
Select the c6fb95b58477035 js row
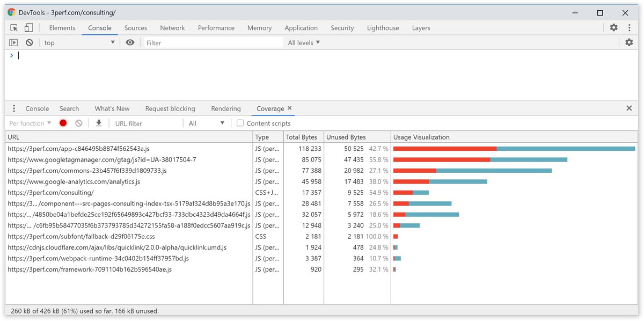321,225
